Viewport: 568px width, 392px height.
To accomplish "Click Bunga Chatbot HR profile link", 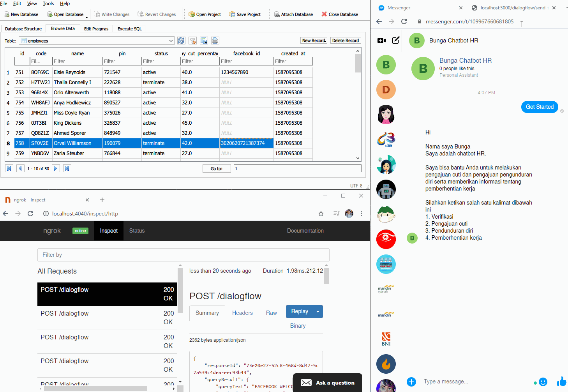I will click(x=466, y=60).
